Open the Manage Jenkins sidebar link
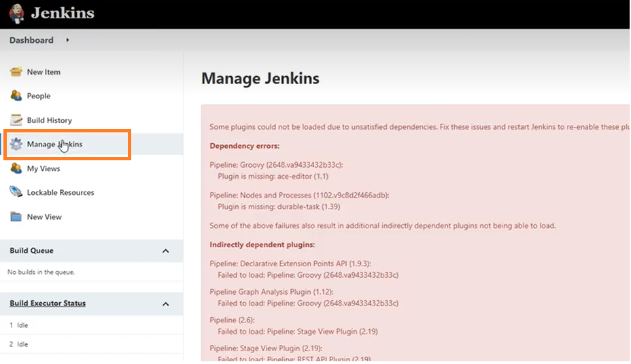This screenshot has height=364, width=631. pos(54,144)
